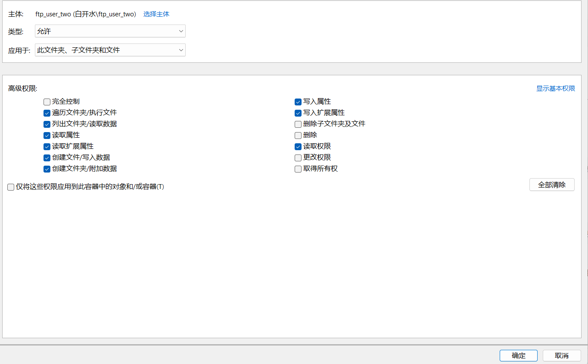
Task: Uncheck 创建文件夹/附加数据 permission
Action: click(47, 169)
